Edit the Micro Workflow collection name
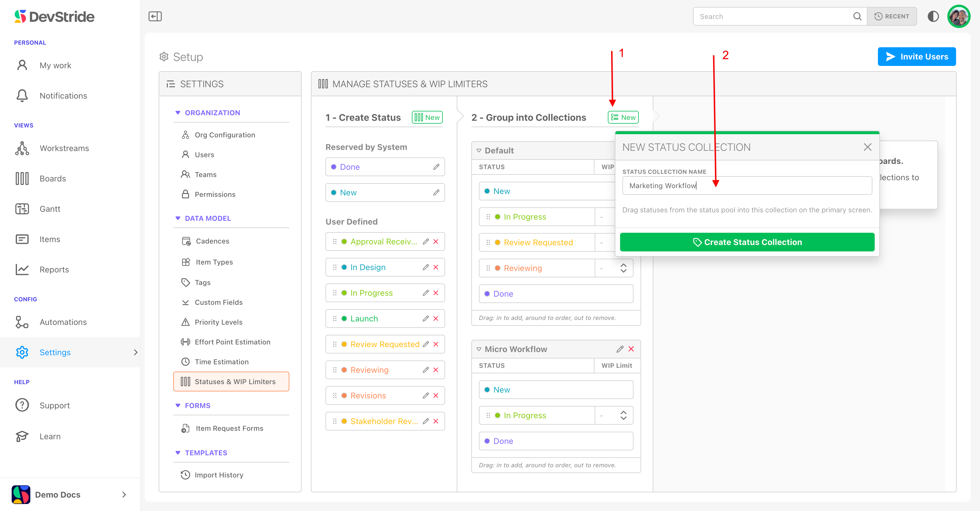This screenshot has height=511, width=980. click(620, 349)
